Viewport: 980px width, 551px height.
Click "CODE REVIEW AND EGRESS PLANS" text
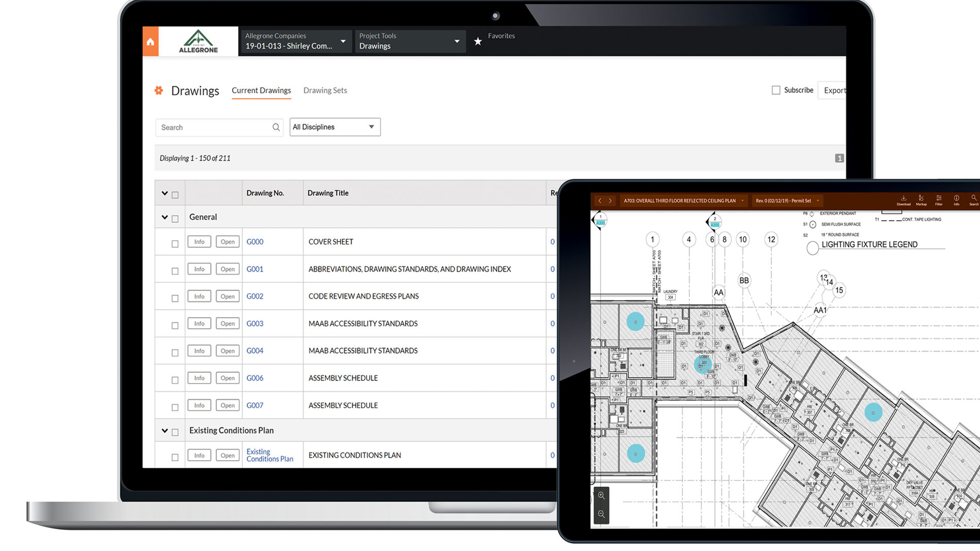coord(364,296)
